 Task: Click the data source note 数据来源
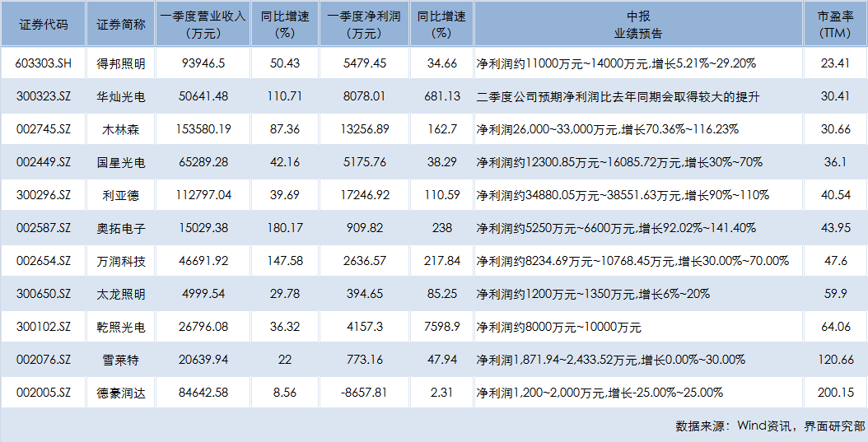[770, 426]
